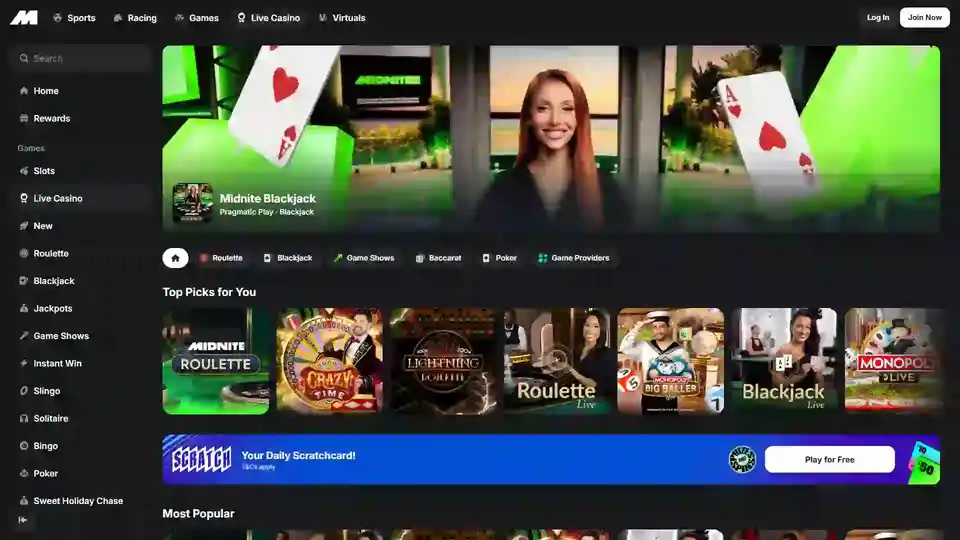960x540 pixels.
Task: Click the Jackpots icon in sidebar
Action: (x=24, y=309)
